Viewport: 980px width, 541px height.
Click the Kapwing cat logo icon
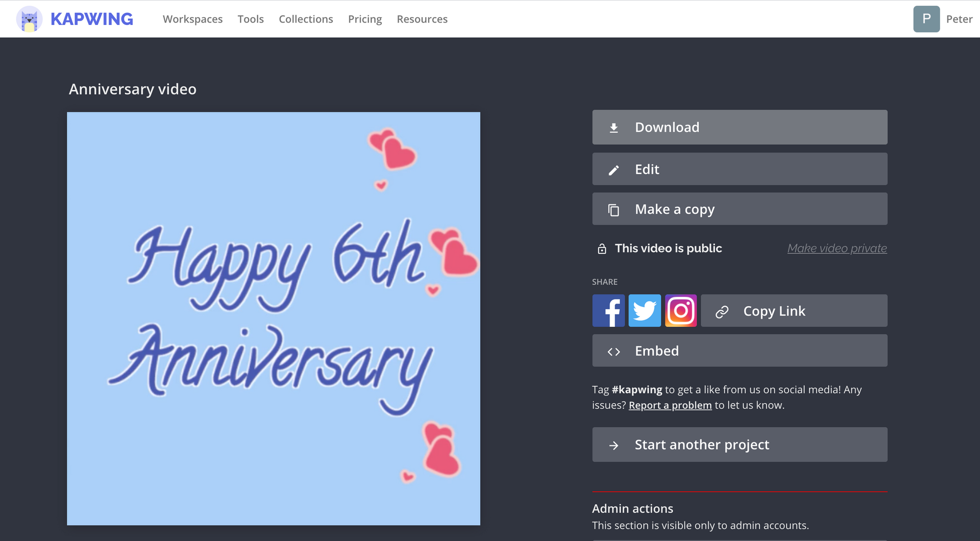click(29, 19)
